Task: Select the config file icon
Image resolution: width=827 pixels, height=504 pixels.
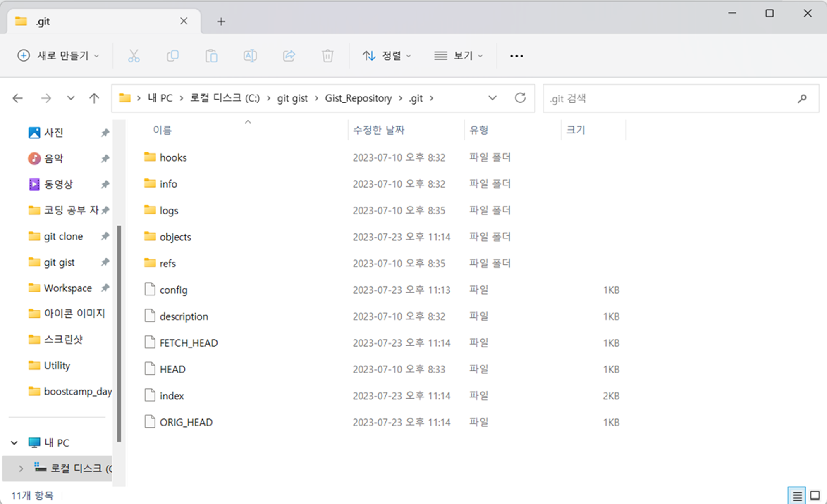Action: pos(150,289)
